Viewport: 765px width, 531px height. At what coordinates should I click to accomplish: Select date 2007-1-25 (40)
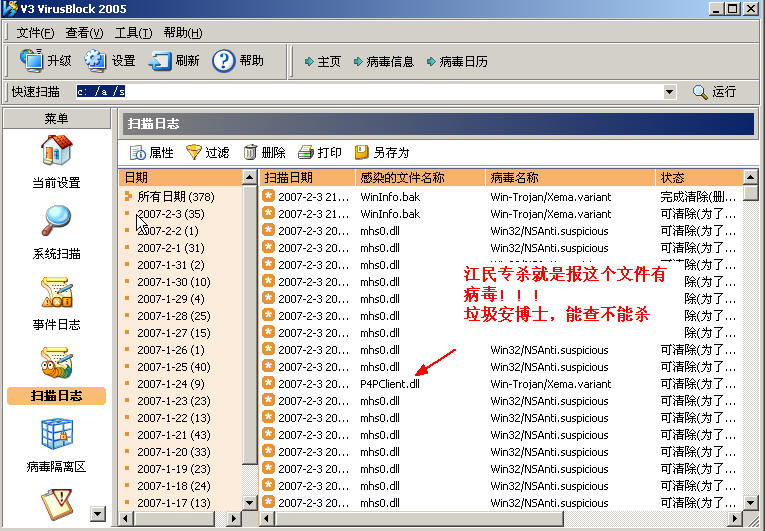coord(174,367)
